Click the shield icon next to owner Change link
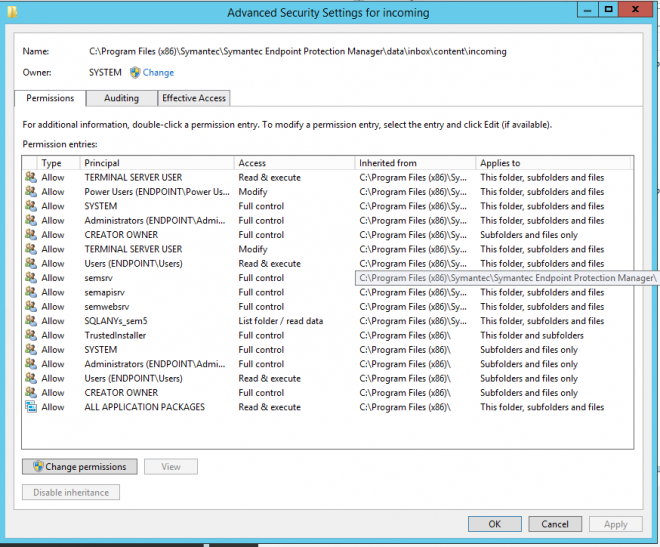660x547 pixels. click(x=135, y=72)
